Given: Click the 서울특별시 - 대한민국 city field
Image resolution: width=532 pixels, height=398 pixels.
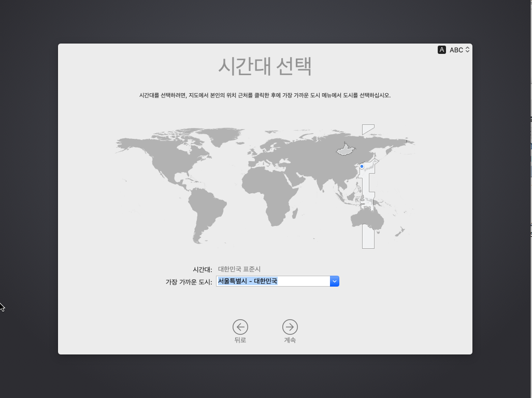Looking at the screenshot, I should [272, 281].
